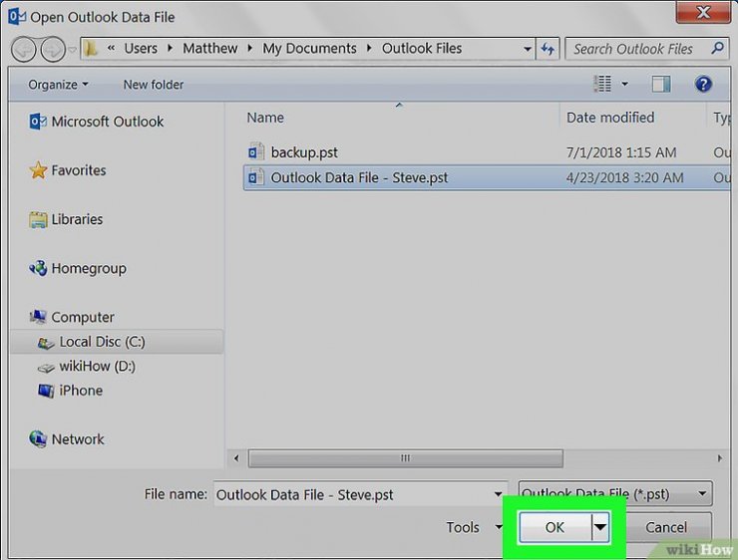Go to Users in breadcrumb path
The width and height of the screenshot is (738, 560).
[x=141, y=49]
